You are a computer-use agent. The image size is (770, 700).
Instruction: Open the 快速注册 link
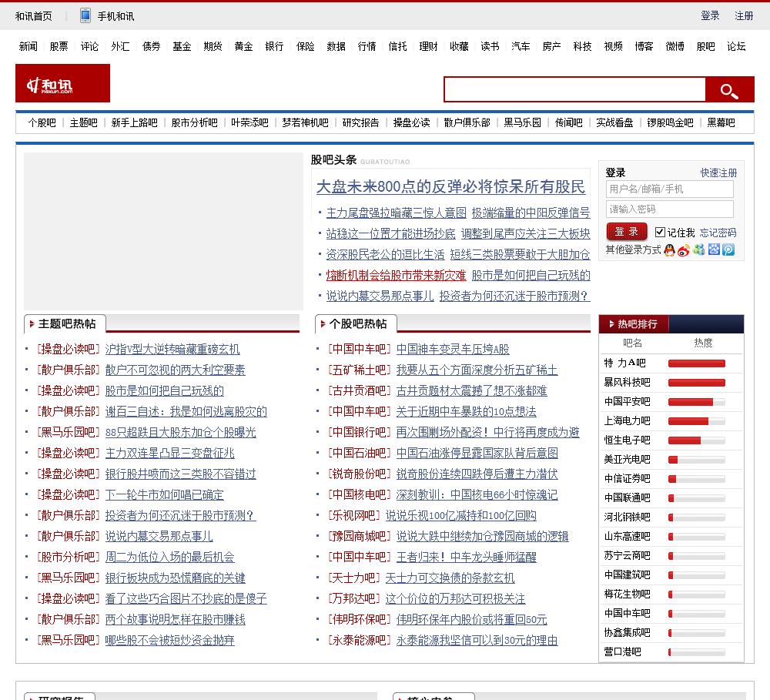(718, 173)
